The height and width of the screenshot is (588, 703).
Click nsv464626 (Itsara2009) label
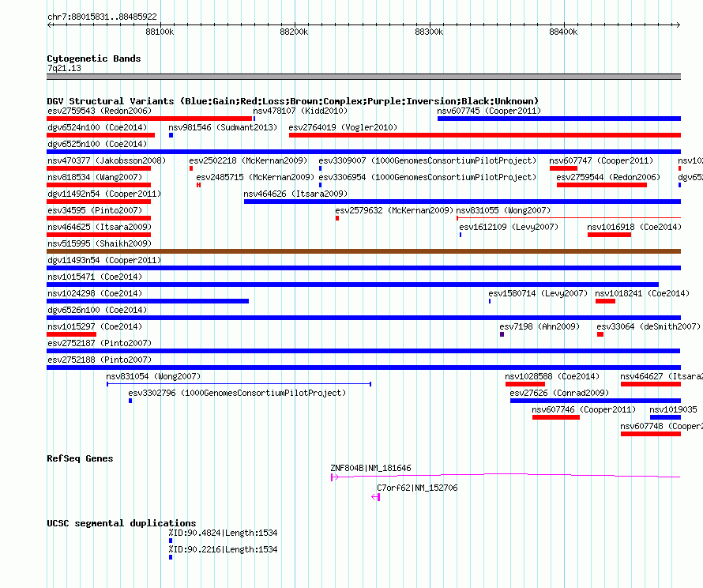coord(296,194)
